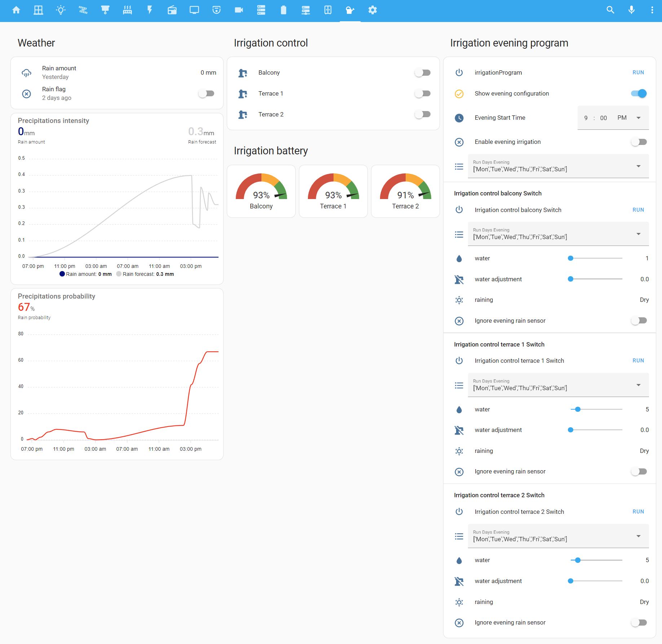Open the security camera dashboard icon
Viewport: 662px width, 644px height.
238,10
